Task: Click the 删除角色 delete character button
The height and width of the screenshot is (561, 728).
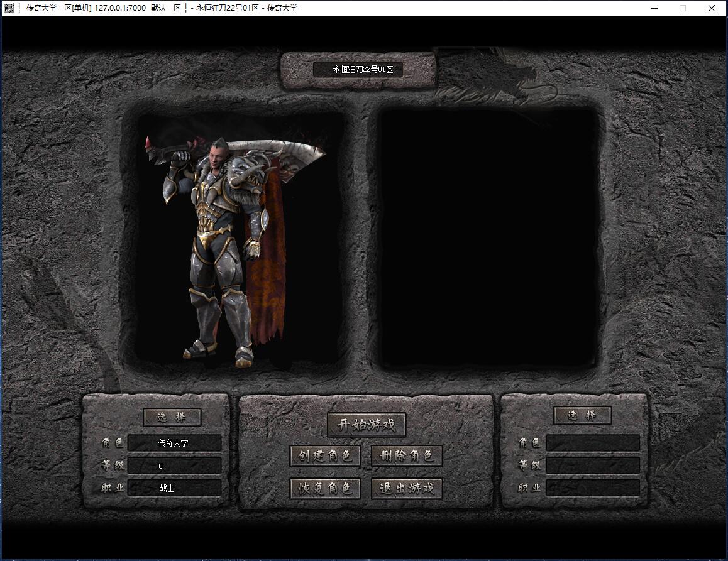Action: tap(407, 455)
